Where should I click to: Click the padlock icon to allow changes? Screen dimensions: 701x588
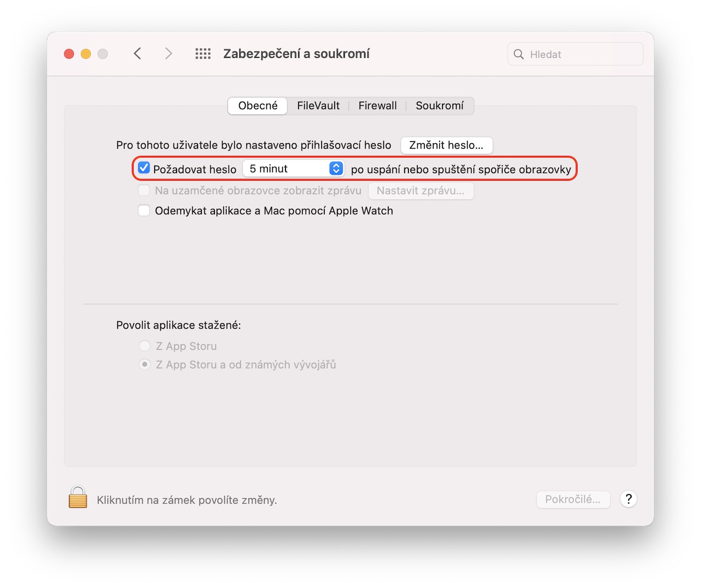coord(78,497)
